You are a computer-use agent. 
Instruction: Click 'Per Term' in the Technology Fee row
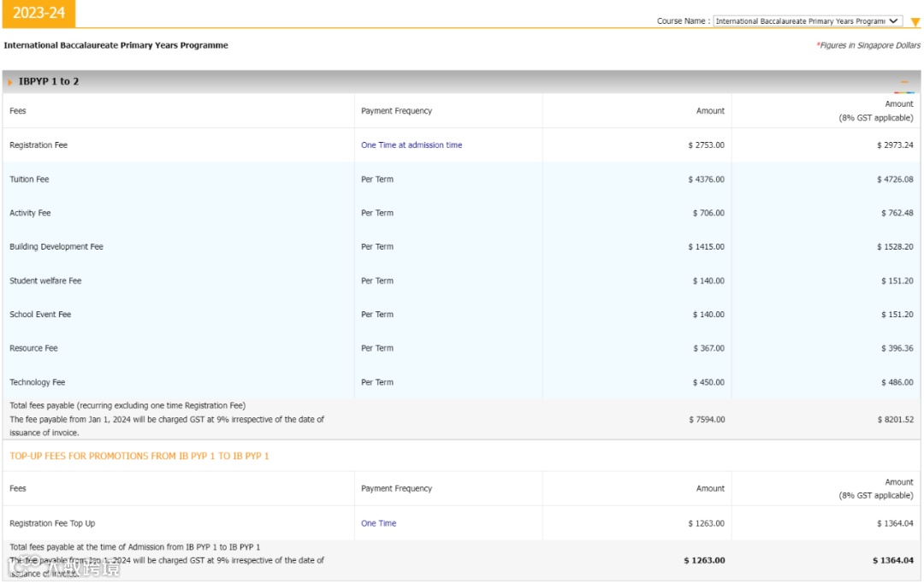pyautogui.click(x=377, y=382)
